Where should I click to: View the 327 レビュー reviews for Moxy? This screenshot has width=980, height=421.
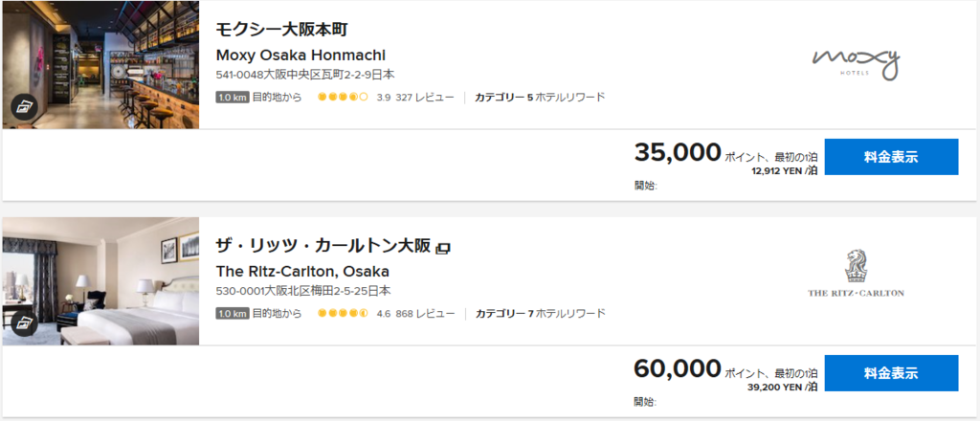[x=424, y=98]
